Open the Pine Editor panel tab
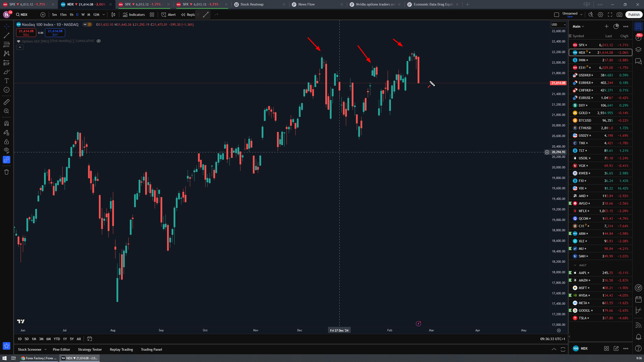Image resolution: width=644 pixels, height=362 pixels. click(x=61, y=349)
